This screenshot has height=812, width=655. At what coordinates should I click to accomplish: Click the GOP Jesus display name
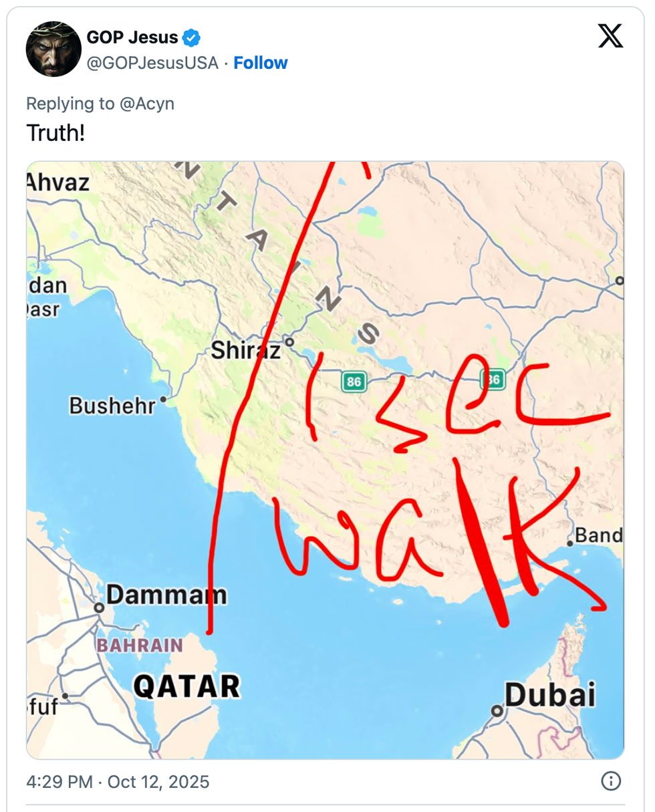pos(131,38)
